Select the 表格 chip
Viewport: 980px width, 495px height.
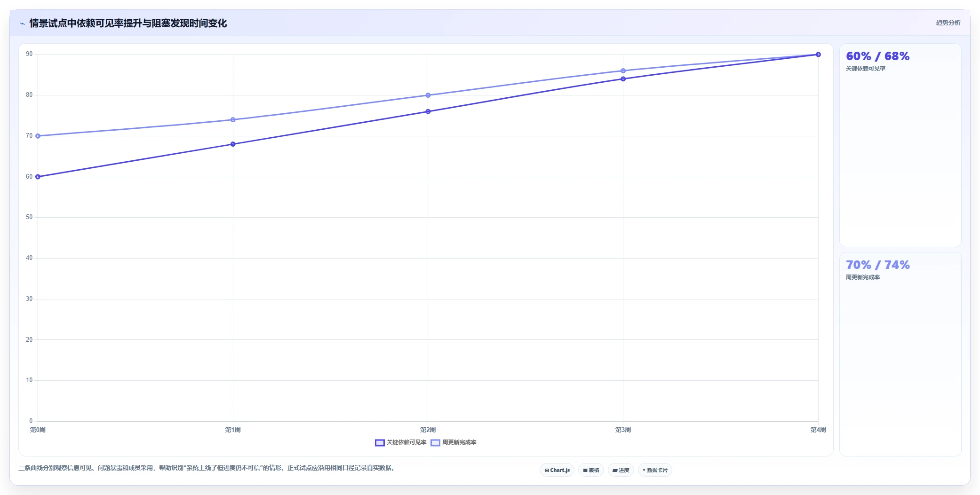pos(591,470)
